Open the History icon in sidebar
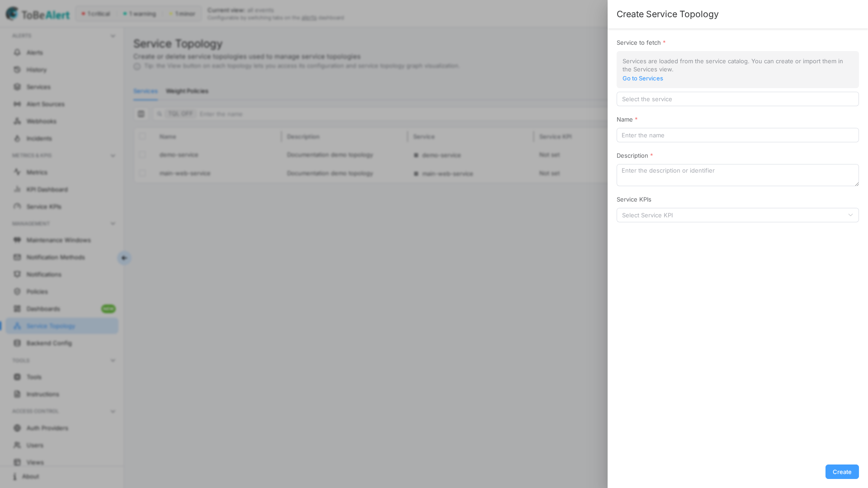Viewport: 868px width, 488px height. [17, 70]
